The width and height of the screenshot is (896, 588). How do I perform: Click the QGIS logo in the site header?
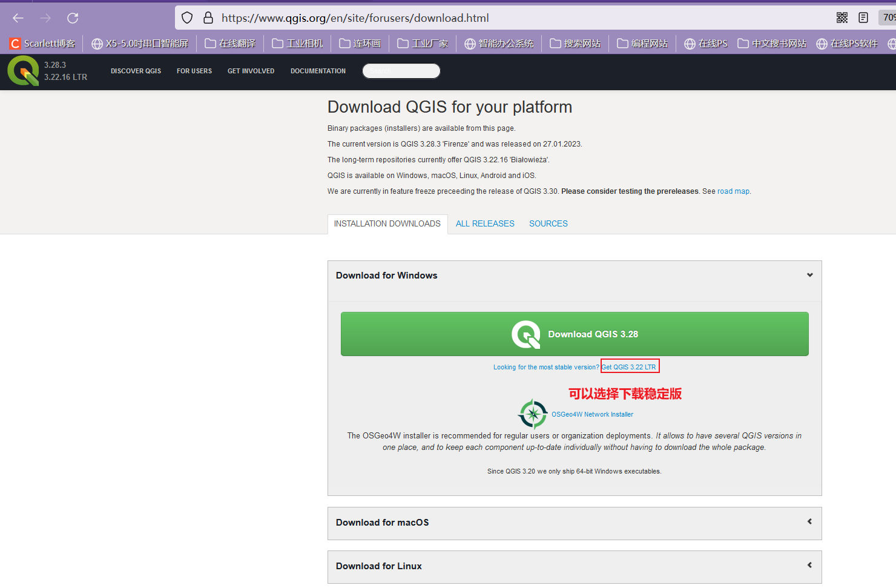coord(23,70)
